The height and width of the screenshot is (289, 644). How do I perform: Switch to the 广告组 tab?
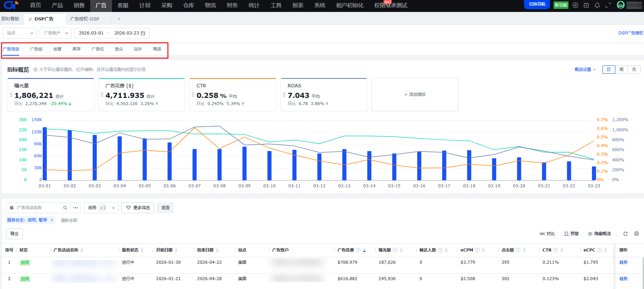[36, 49]
